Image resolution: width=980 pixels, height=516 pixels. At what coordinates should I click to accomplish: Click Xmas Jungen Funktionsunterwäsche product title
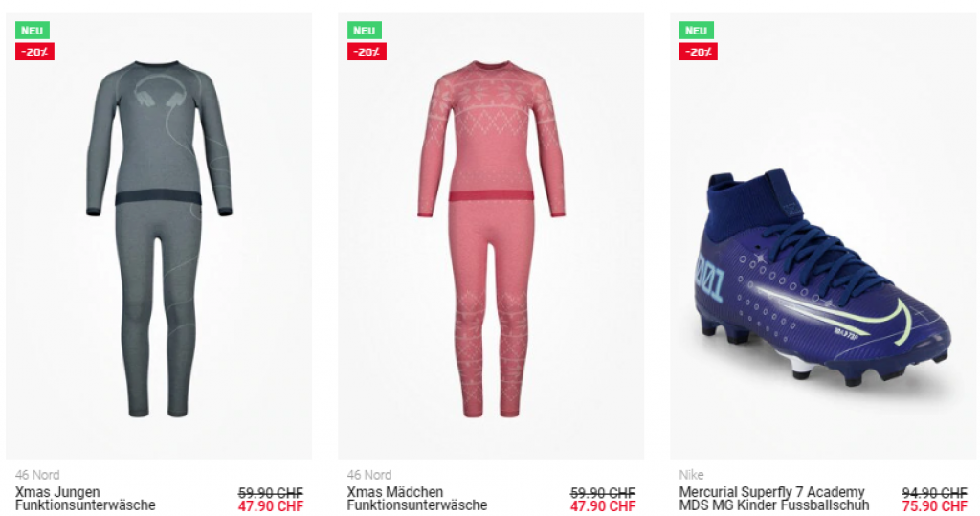pyautogui.click(x=85, y=499)
